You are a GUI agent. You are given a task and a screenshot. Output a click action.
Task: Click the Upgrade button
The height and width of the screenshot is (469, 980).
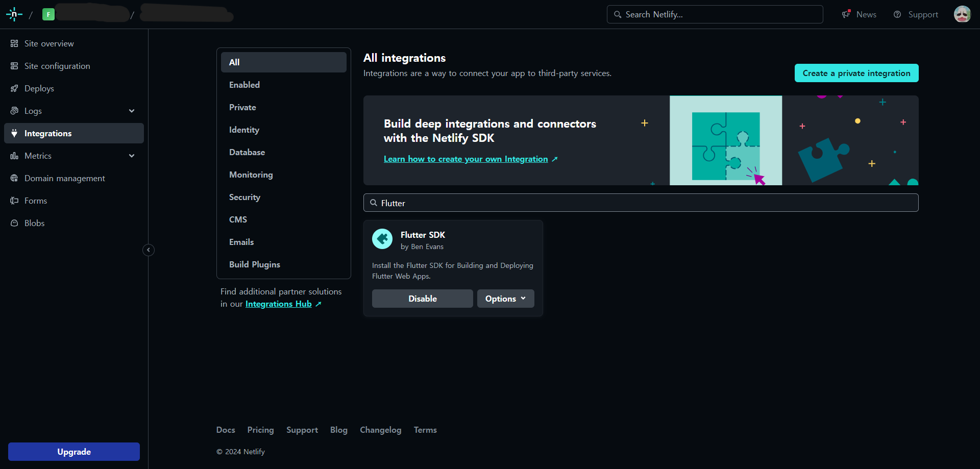[x=74, y=452]
